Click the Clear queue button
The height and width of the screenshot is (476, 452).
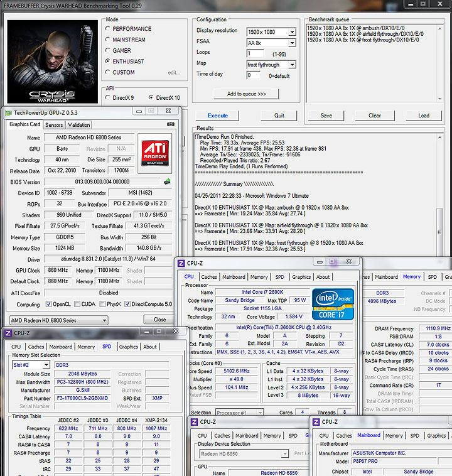point(375,116)
